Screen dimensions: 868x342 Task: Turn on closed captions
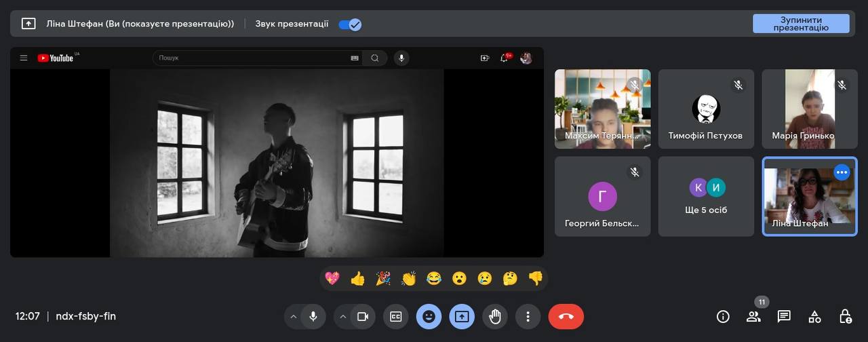(x=395, y=316)
